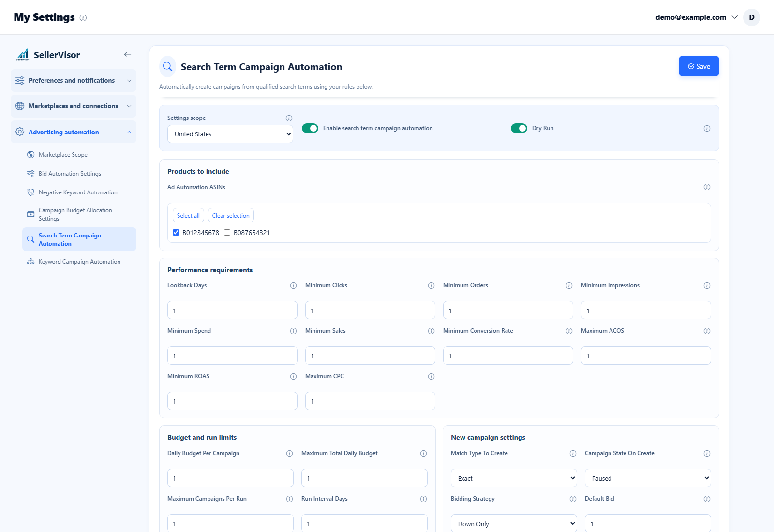This screenshot has width=774, height=532.
Task: Click the Maximum CPC info icon
Action: coord(431,376)
